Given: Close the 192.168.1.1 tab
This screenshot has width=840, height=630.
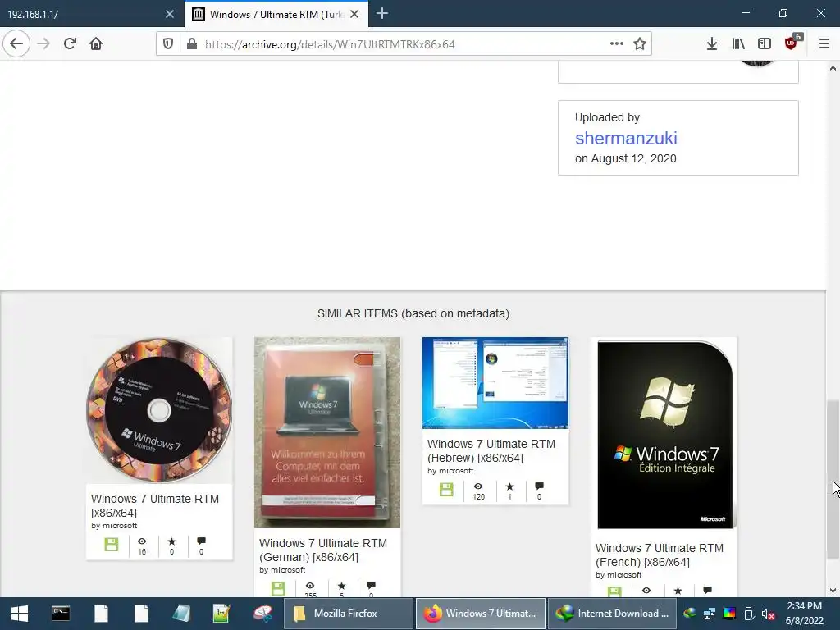Looking at the screenshot, I should (169, 14).
